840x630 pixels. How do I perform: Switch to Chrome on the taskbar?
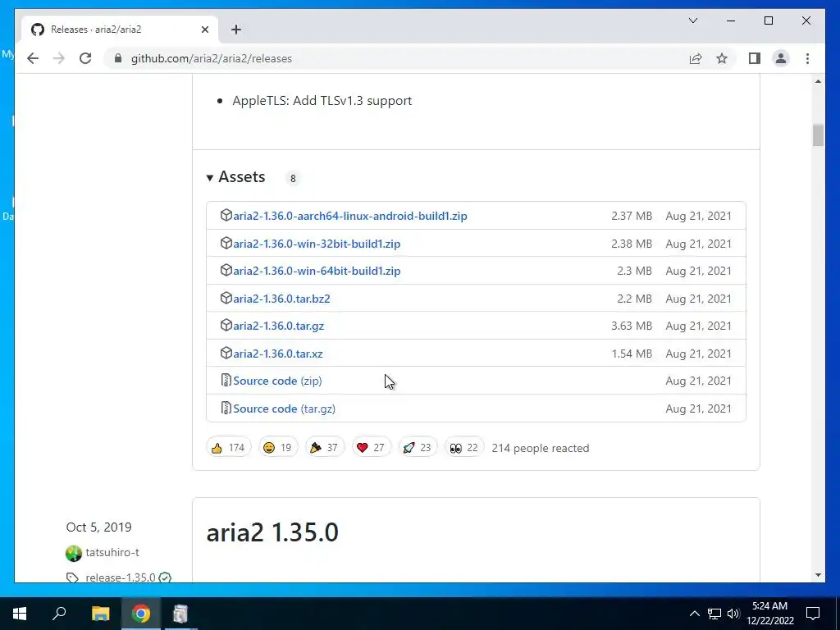141,614
